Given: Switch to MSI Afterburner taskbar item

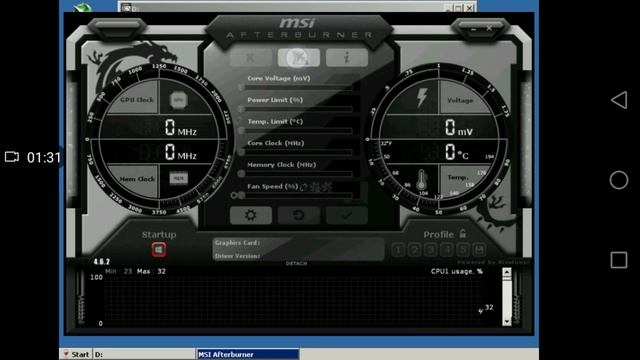Looking at the screenshot, I should coord(247,354).
